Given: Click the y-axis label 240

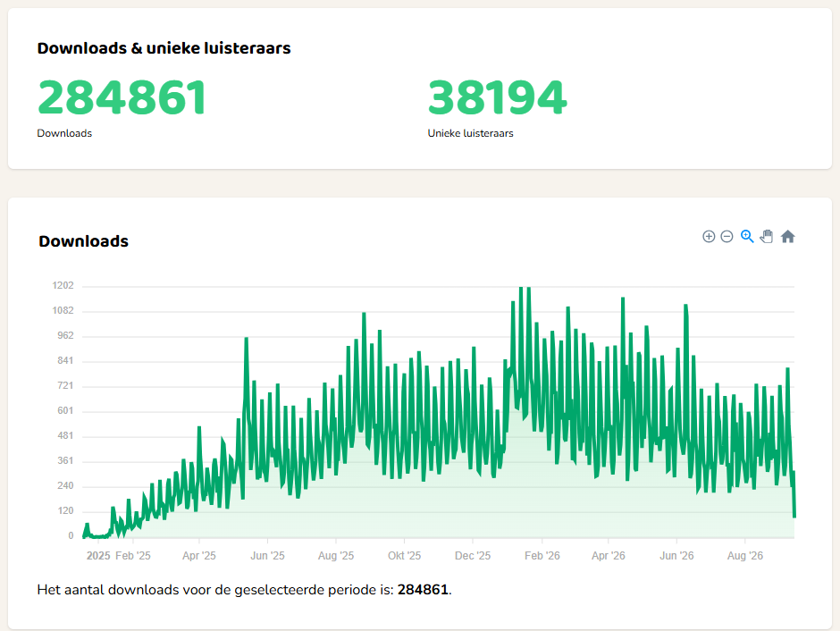Looking at the screenshot, I should pos(65,486).
